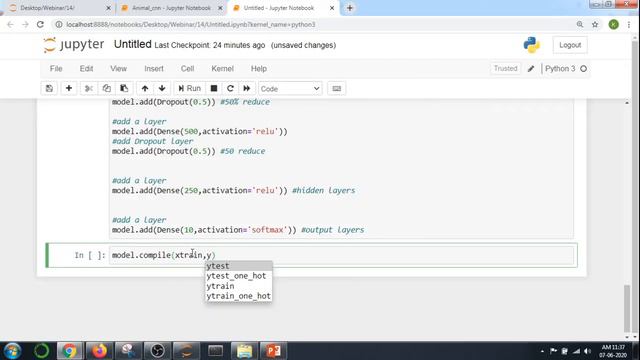This screenshot has height=360, width=640.
Task: Interrupt the kernel with stop icon
Action: (213, 89)
